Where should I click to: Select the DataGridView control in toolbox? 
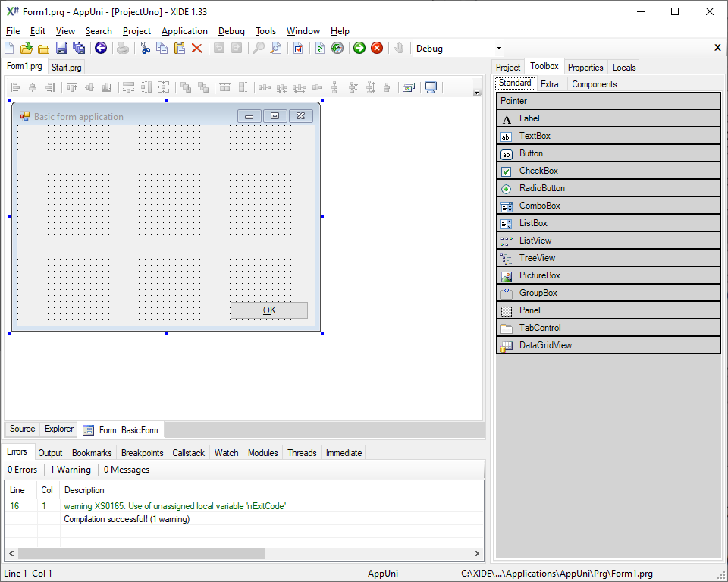pos(608,345)
